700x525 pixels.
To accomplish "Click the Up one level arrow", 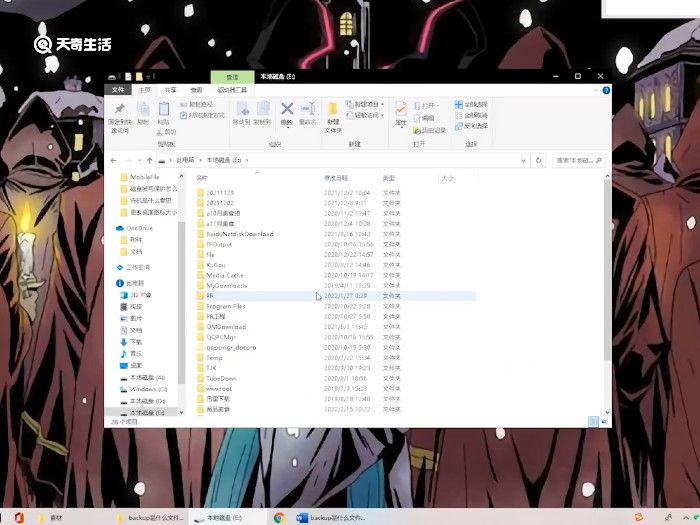I will (x=150, y=160).
